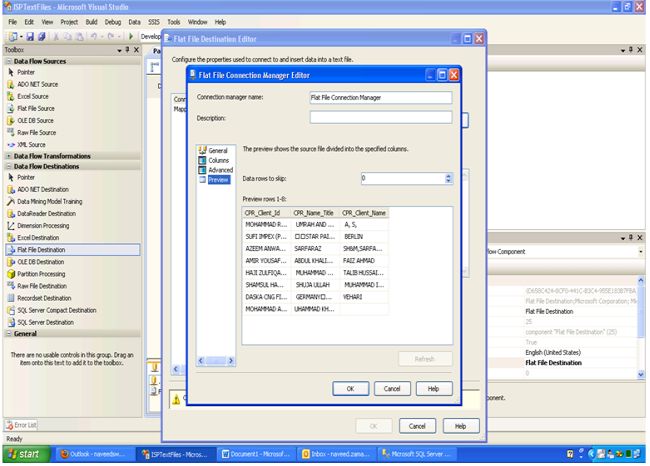
Task: Click the Connection manager name field
Action: [381, 97]
